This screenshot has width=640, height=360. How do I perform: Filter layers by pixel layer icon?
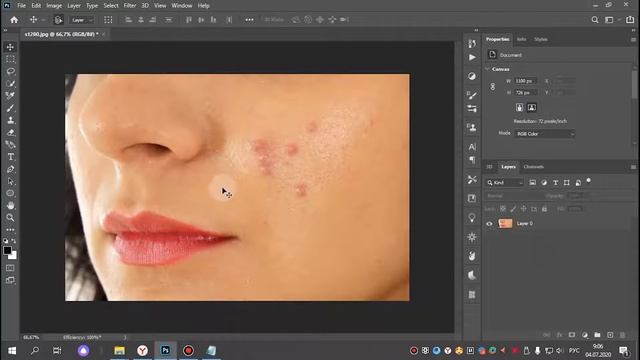click(532, 182)
